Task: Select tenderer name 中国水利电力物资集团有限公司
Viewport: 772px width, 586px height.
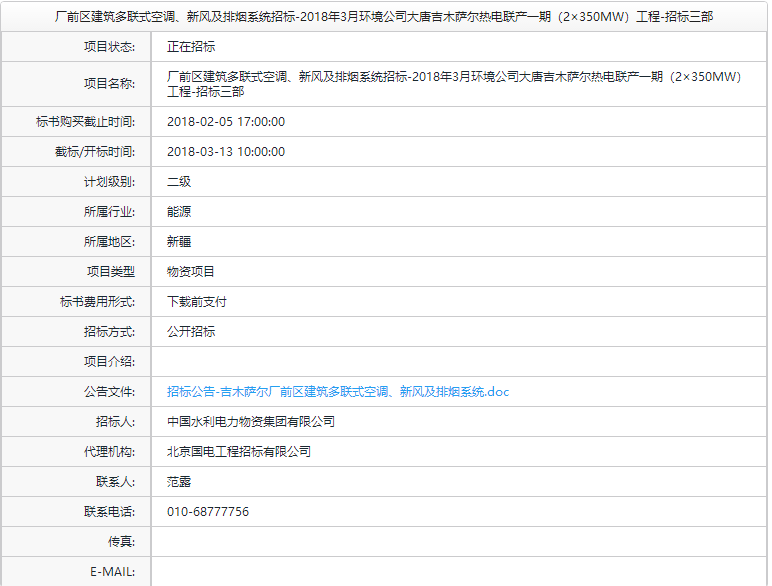Action: tap(251, 422)
